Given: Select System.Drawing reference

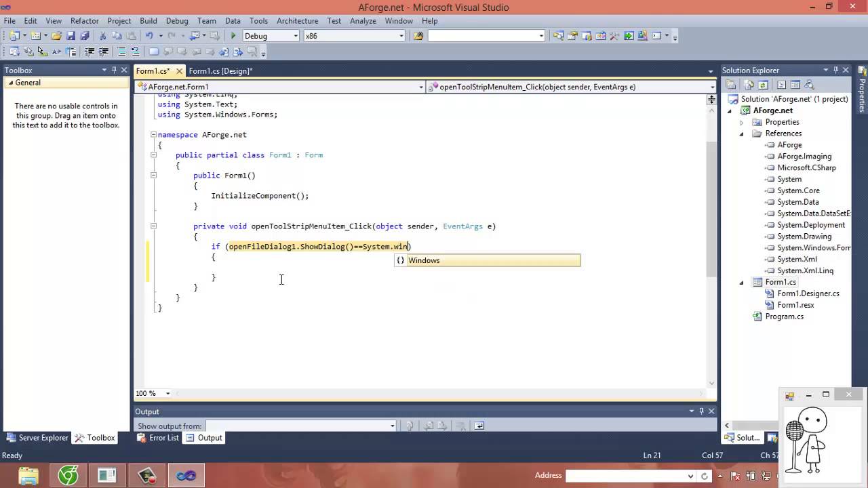Looking at the screenshot, I should click(804, 237).
